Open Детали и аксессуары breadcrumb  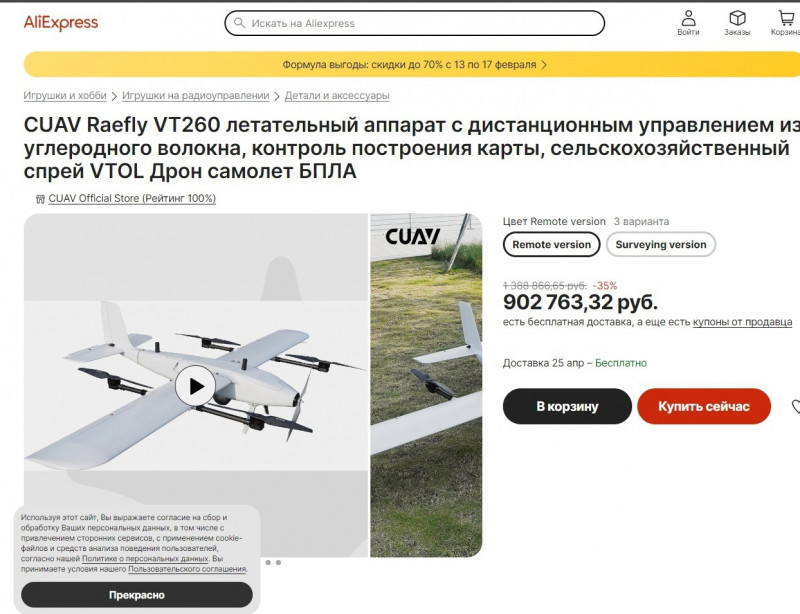337,95
